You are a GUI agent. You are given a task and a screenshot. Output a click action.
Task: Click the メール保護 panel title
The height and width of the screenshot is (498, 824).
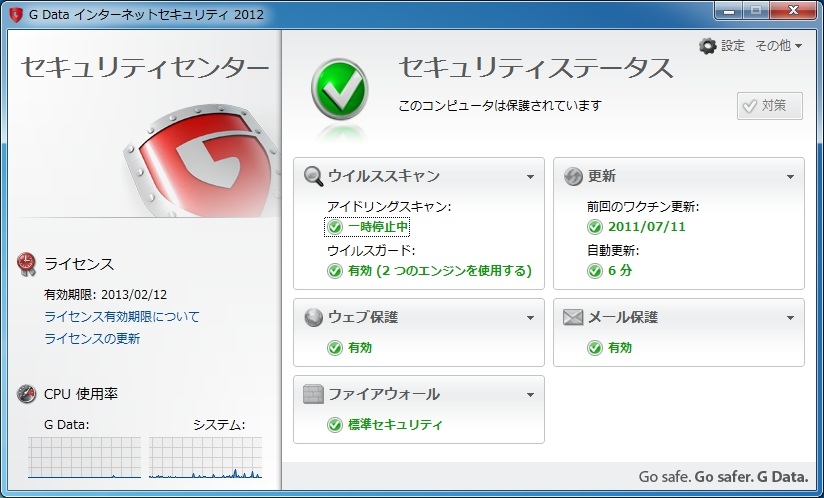622,317
